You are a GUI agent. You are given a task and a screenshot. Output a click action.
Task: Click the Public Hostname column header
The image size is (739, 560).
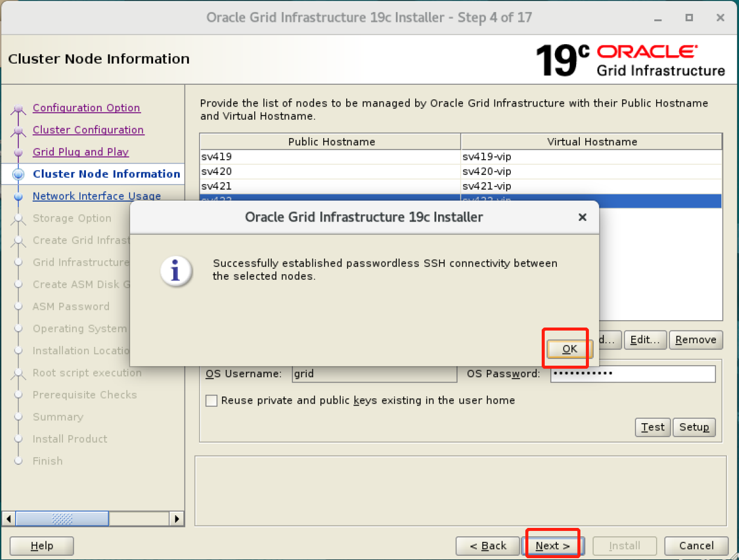pyautogui.click(x=330, y=142)
